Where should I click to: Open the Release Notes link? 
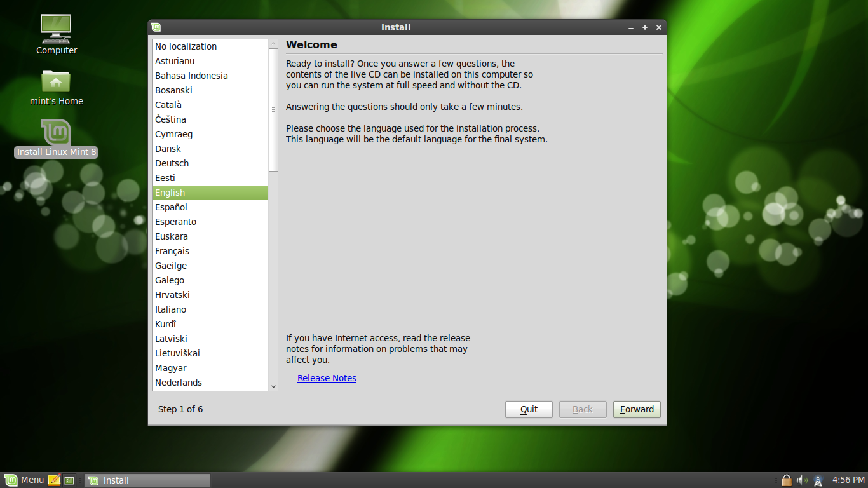[x=327, y=378]
